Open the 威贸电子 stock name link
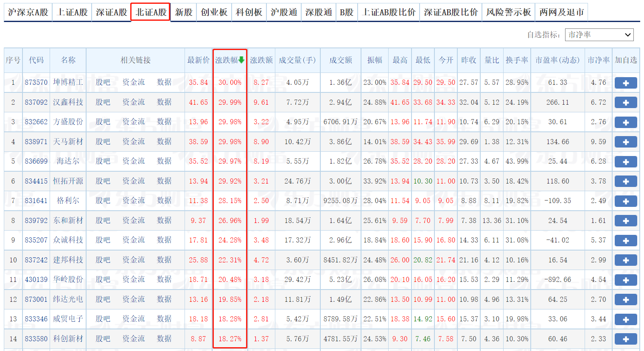The width and height of the screenshot is (644, 351). (68, 319)
